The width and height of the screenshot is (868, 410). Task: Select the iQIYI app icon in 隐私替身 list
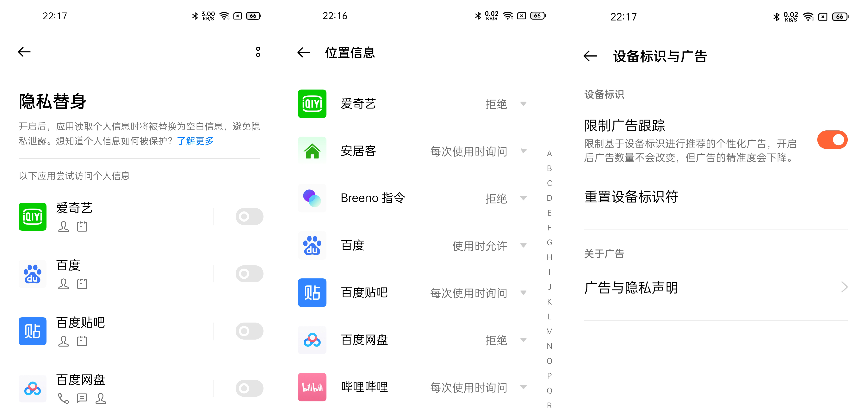point(33,217)
